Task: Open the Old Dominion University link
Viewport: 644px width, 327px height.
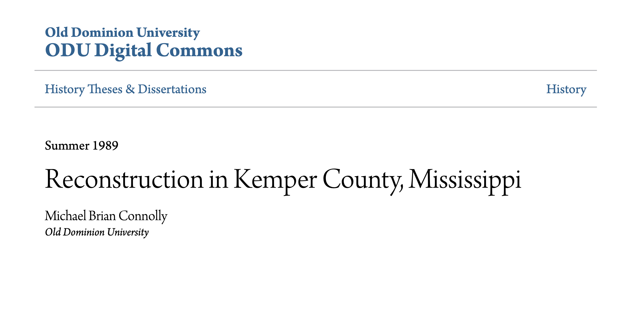Action: click(122, 32)
